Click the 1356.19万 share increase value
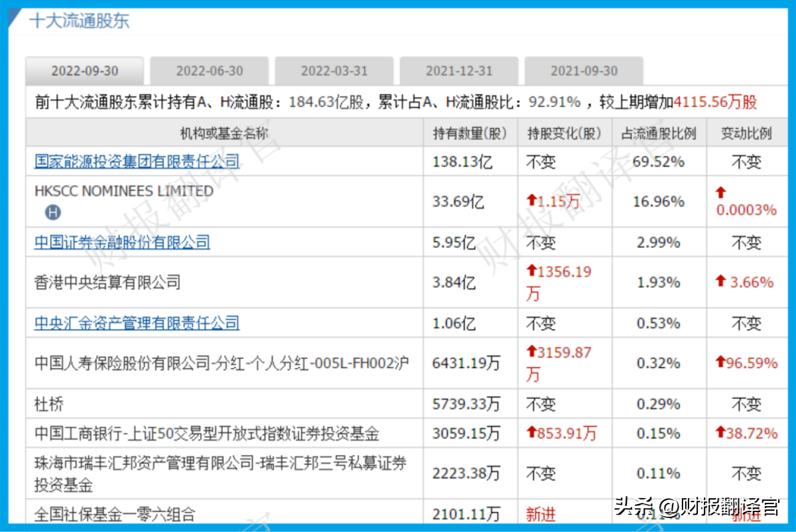This screenshot has width=796, height=532. click(x=559, y=283)
